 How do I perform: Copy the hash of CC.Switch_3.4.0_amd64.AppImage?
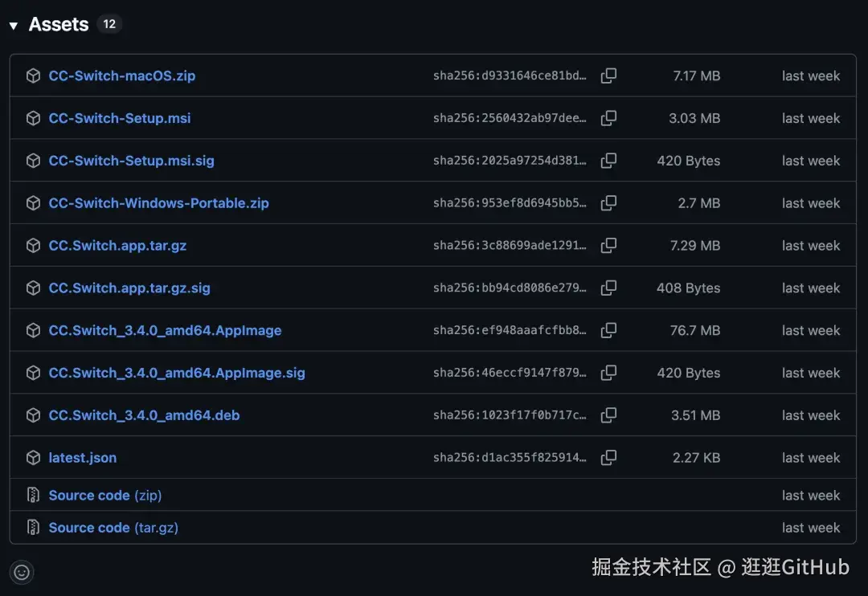click(x=608, y=330)
